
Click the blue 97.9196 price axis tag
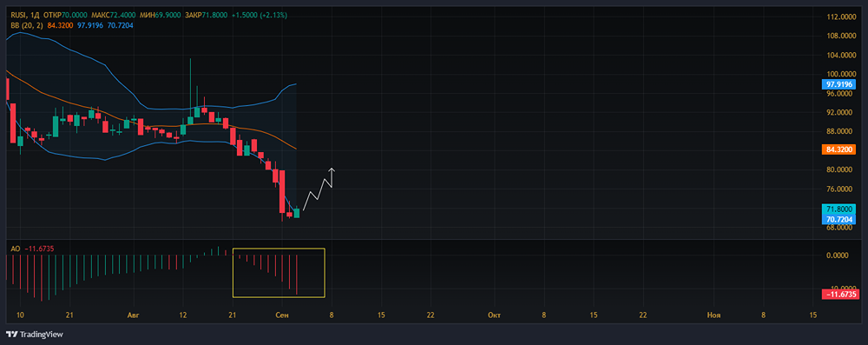coord(839,85)
